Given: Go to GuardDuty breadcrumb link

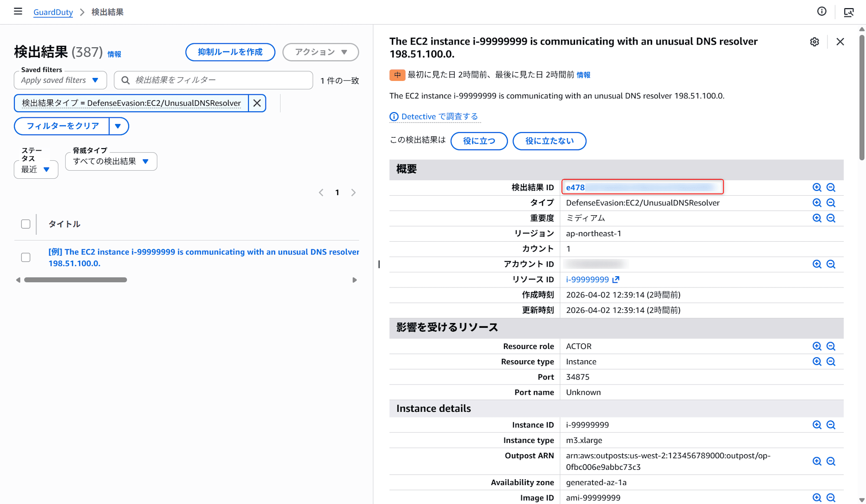Looking at the screenshot, I should pos(53,12).
